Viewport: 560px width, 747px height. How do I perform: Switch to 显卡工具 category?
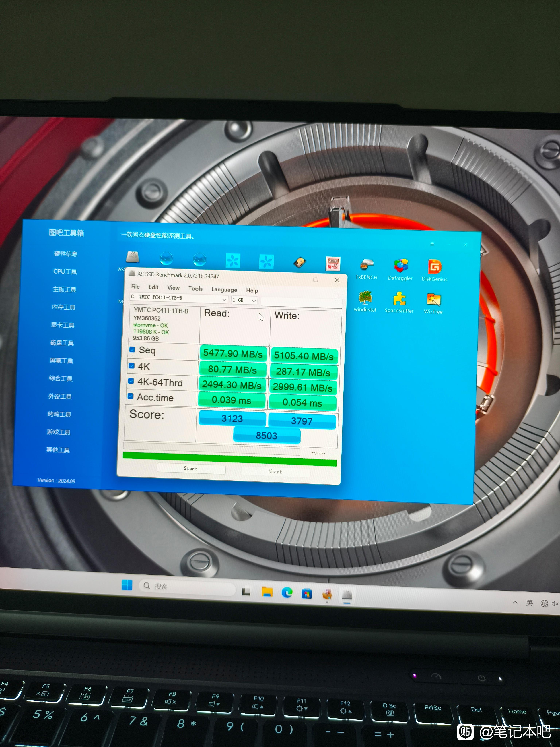pos(63,325)
